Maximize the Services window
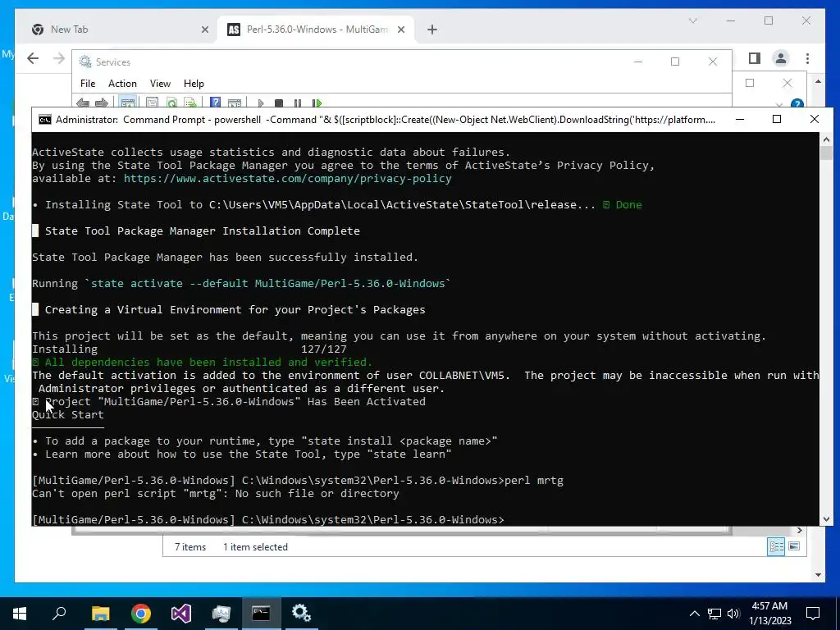Image resolution: width=840 pixels, height=630 pixels. (x=675, y=62)
